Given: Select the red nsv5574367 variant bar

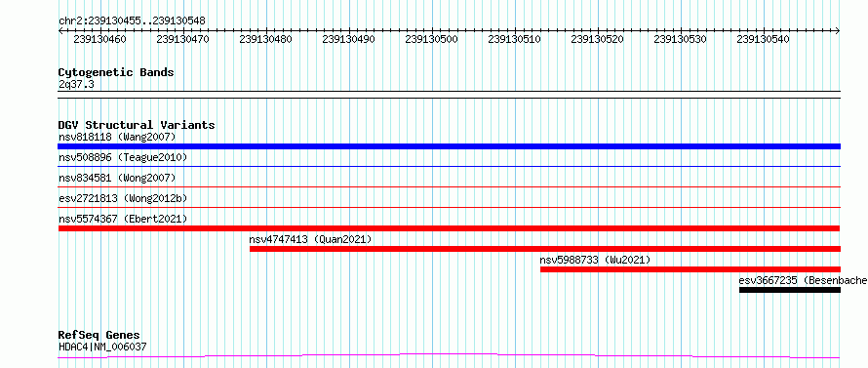Looking at the screenshot, I should point(449,228).
